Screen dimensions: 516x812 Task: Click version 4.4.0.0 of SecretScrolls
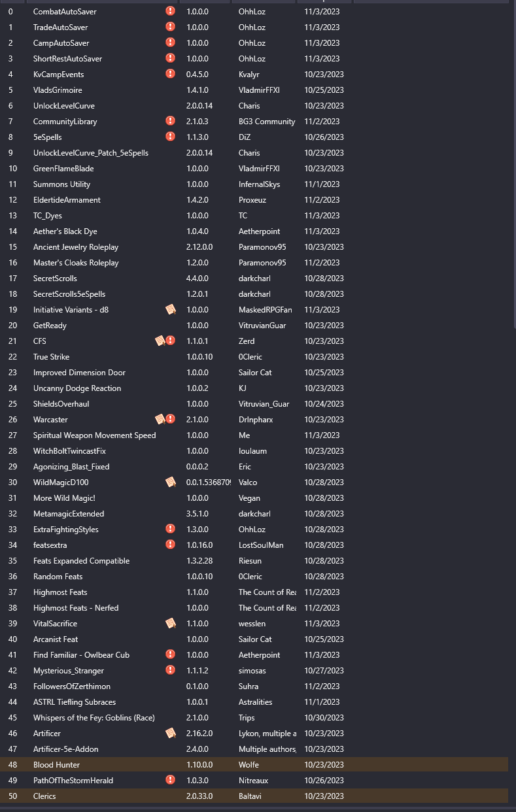tap(198, 278)
